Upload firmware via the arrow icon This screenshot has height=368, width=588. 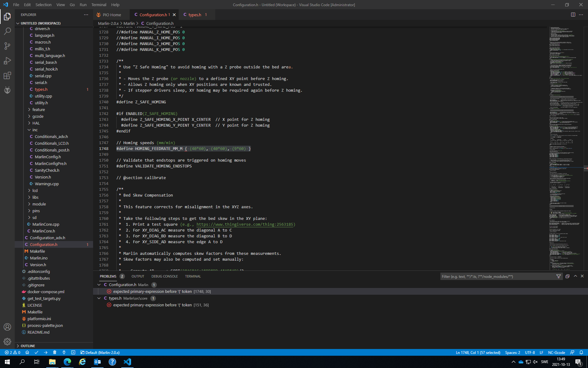(46, 352)
